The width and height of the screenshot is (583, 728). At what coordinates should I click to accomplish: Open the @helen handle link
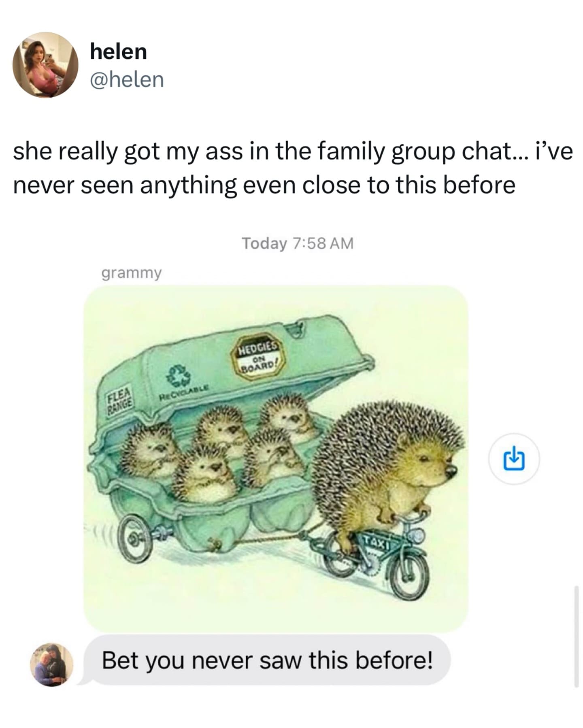[x=127, y=79]
